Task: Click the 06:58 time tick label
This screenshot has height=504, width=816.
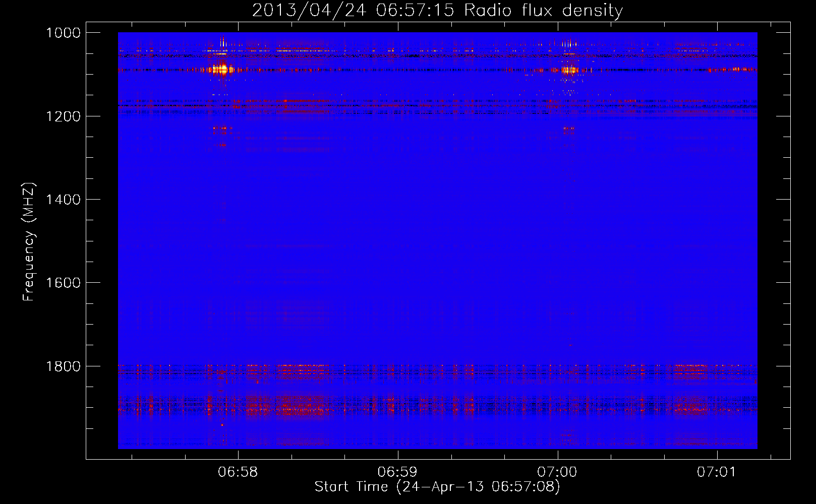Action: click(238, 472)
